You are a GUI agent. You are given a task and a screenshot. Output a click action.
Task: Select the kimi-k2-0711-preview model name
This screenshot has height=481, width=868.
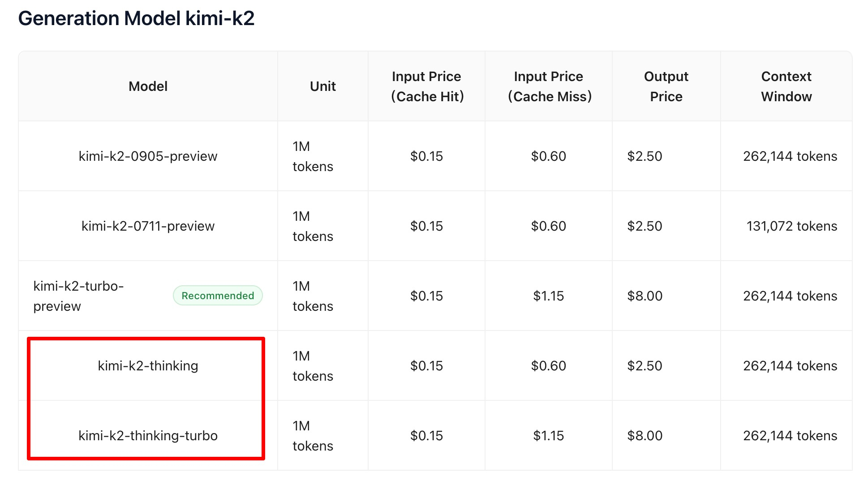click(148, 226)
